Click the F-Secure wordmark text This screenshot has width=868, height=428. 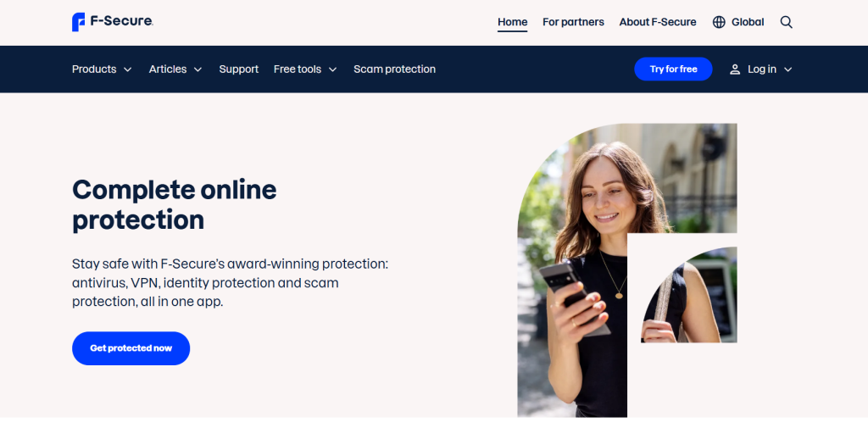coord(122,22)
